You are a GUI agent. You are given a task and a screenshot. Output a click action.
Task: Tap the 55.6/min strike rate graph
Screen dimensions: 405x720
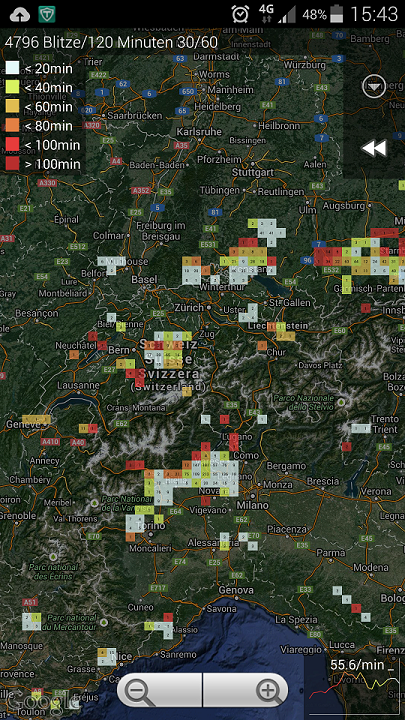tap(354, 687)
